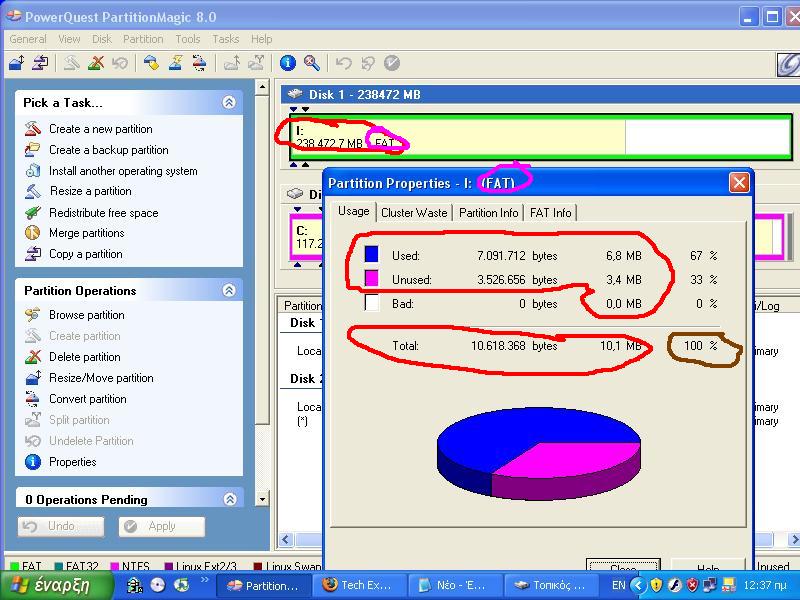
Task: Click the white Bad color swatch
Action: point(371,303)
